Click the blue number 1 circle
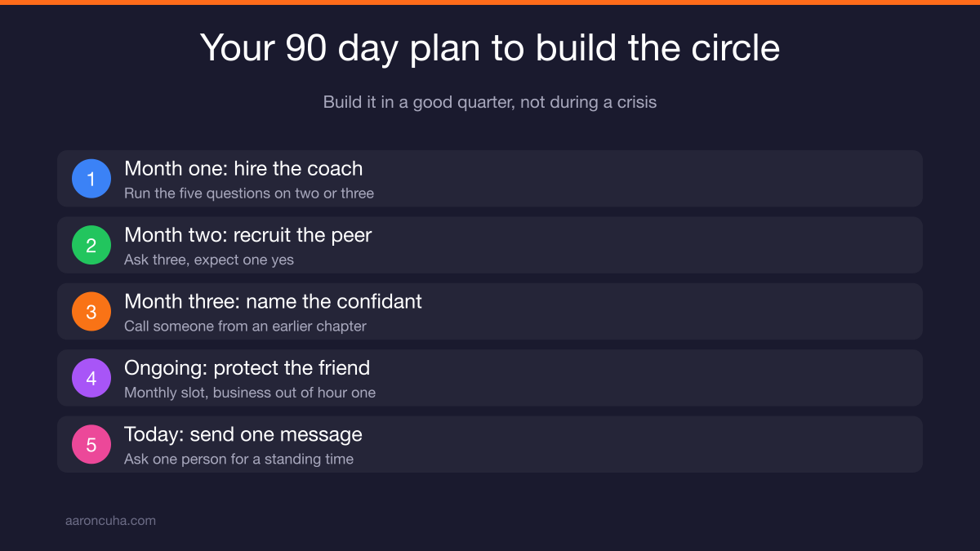Image resolution: width=980 pixels, height=551 pixels. 91,179
